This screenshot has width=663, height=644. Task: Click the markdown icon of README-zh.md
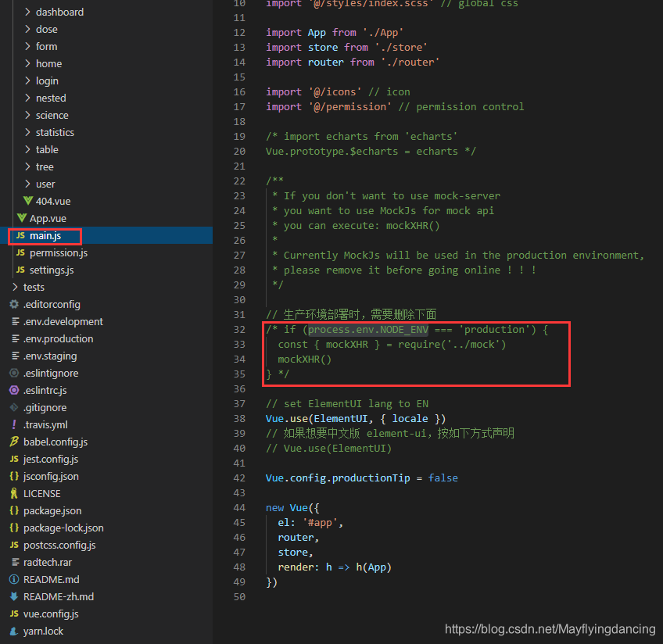(x=14, y=596)
